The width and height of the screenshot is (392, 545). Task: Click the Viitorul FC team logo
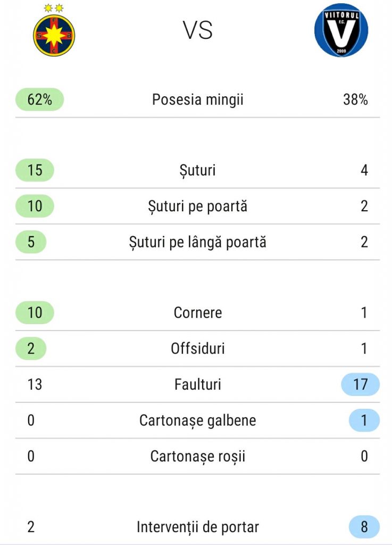coord(341,30)
